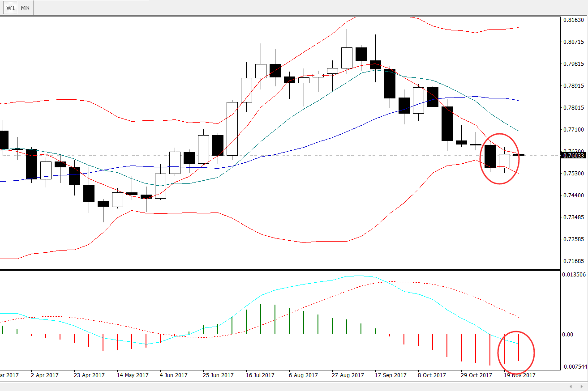
Task: Click the current price label 0.76033
Action: [x=574, y=155]
